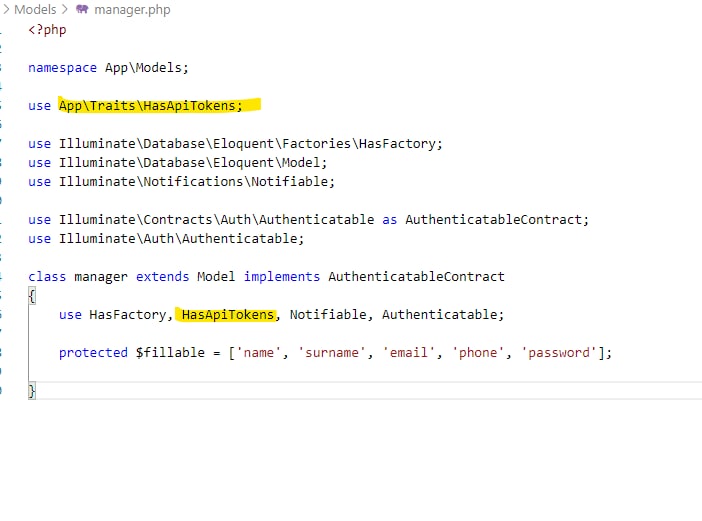Click the HasFactory import path line
Viewport: 702px width, 521px height.
[x=250, y=144]
